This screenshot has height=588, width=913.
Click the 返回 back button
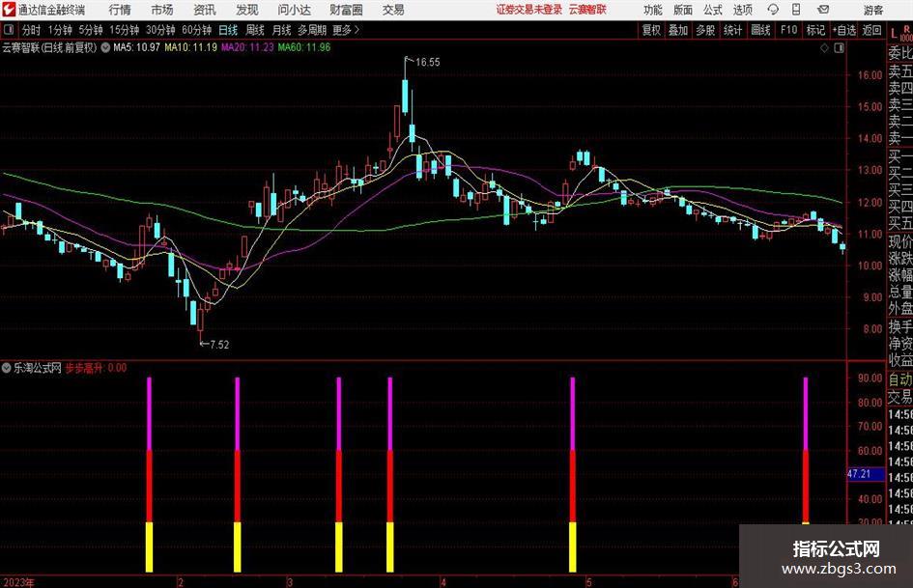coord(871,30)
